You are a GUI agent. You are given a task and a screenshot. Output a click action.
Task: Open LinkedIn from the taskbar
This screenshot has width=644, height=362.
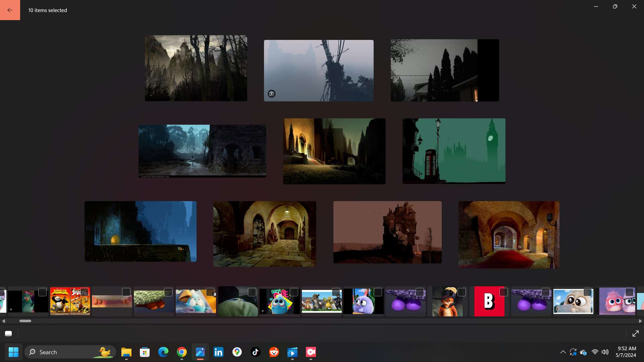click(219, 352)
